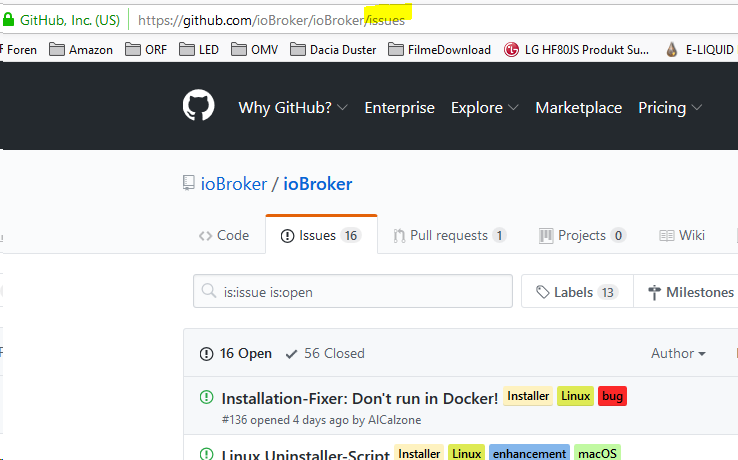Expand the Explore menu

pos(484,107)
